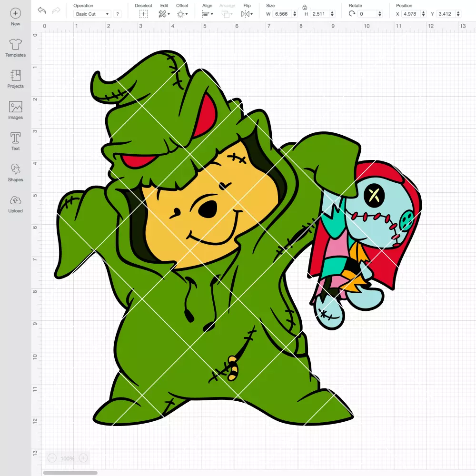This screenshot has width=476, height=476.
Task: Click the Rotate angle input field
Action: pos(367,14)
